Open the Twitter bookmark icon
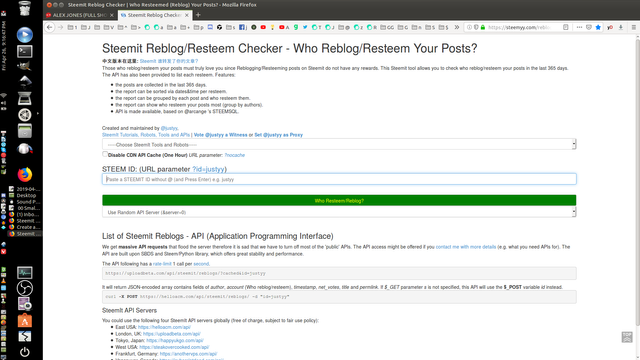This screenshot has height=360, width=640. pos(305,27)
